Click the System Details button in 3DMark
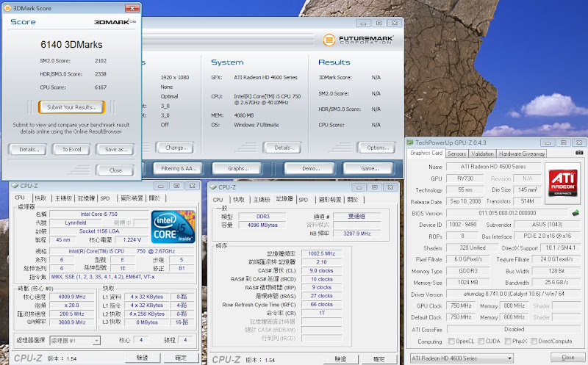588x365 pixels. (x=284, y=148)
